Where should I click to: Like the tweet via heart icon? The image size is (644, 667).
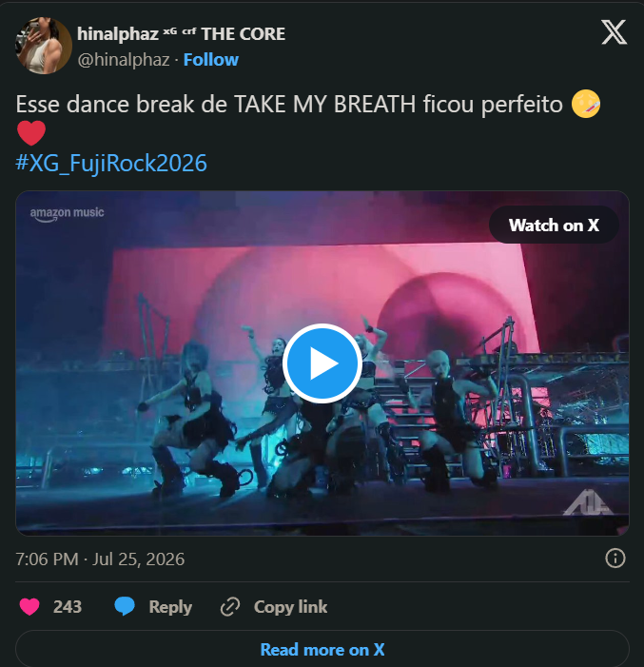29,607
